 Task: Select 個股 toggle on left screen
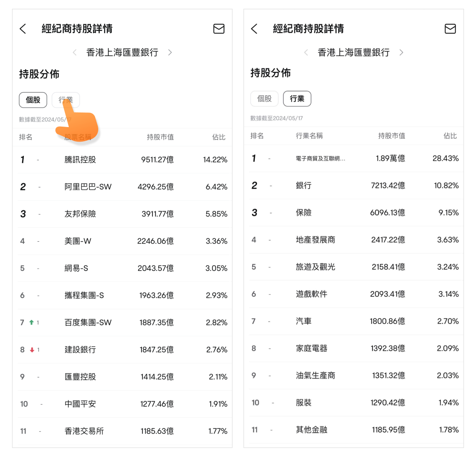click(x=33, y=100)
